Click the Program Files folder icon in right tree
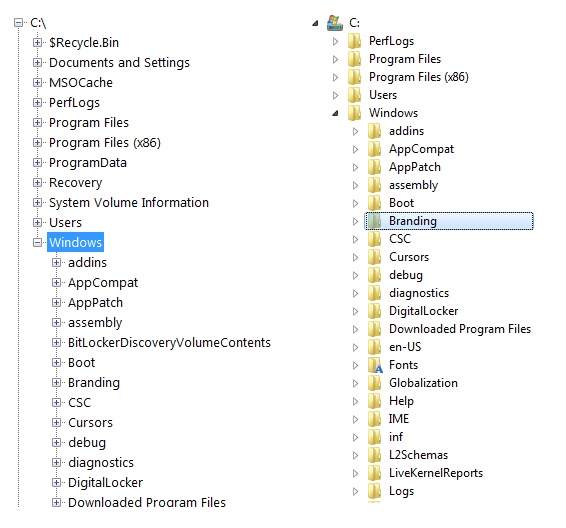Screen dimensions: 566x528 354,59
